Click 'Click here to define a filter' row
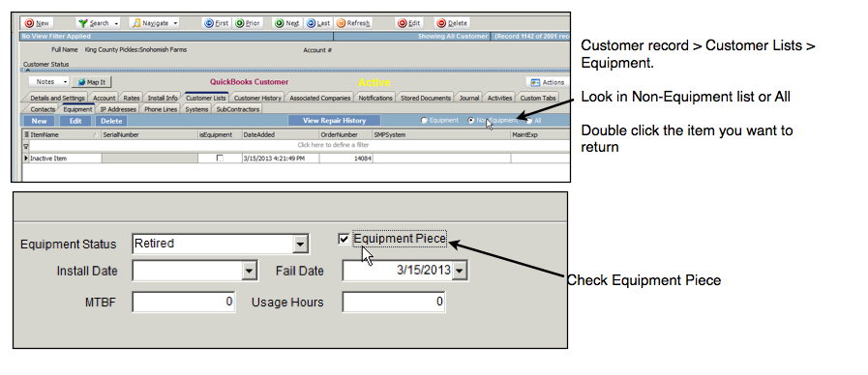This screenshot has width=868, height=375. 299,146
